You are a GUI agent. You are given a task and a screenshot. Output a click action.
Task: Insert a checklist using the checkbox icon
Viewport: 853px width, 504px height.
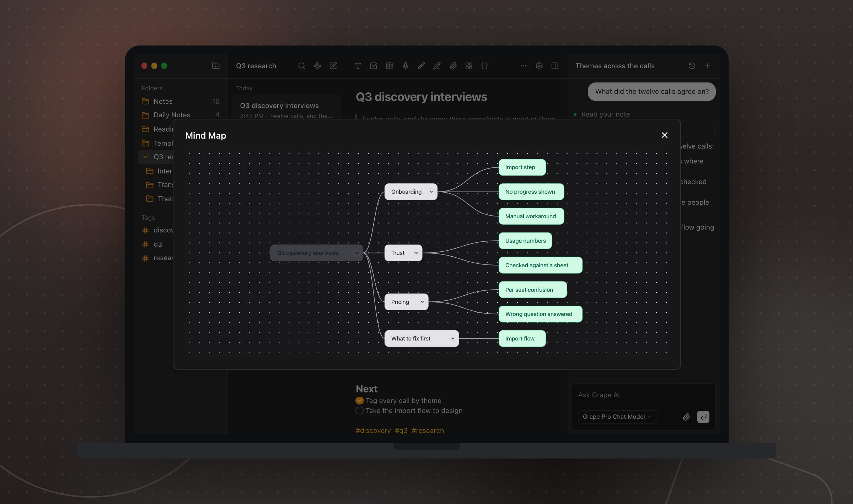tap(374, 66)
